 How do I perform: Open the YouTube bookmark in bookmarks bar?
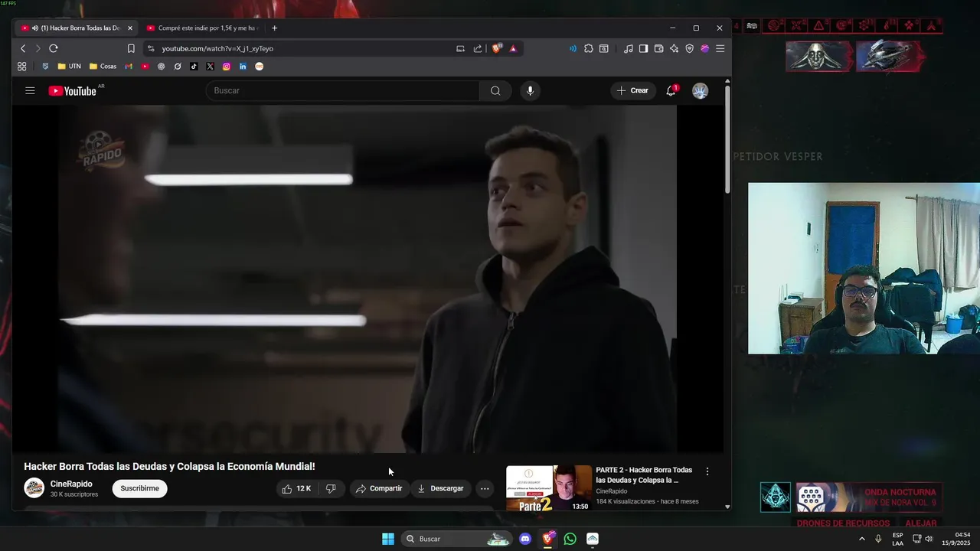[x=145, y=67]
